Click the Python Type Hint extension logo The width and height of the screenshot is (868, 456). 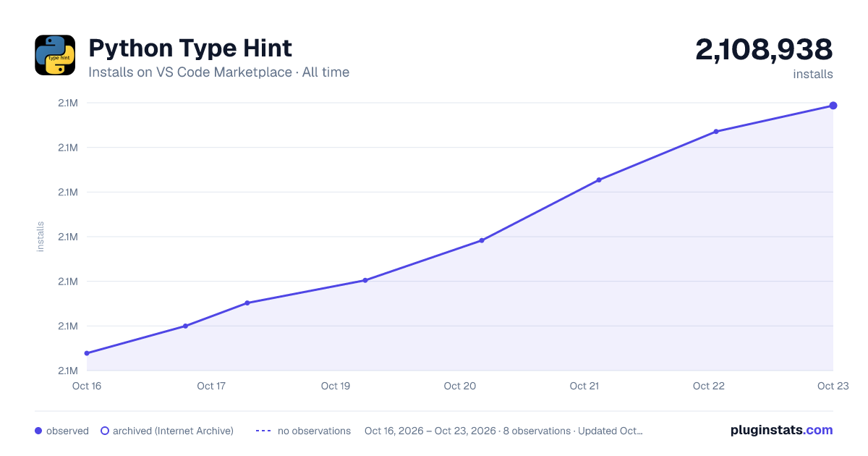pos(55,55)
